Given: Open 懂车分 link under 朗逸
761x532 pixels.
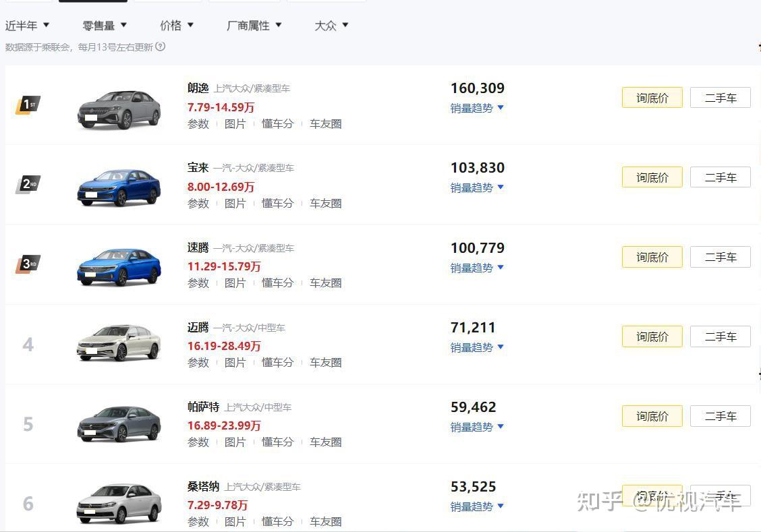Looking at the screenshot, I should click(277, 124).
